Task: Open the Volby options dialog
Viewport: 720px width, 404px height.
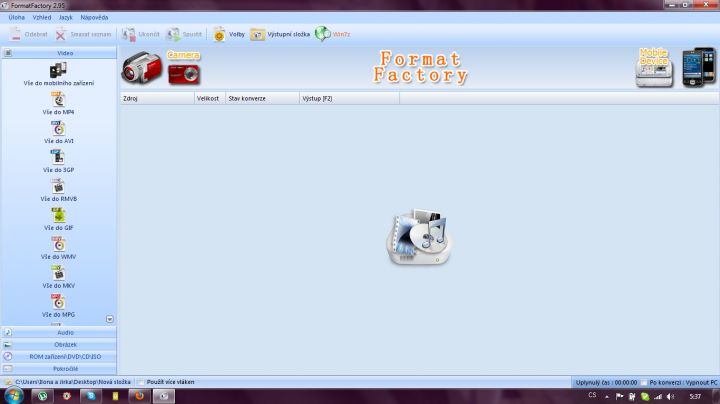Action: [229, 34]
